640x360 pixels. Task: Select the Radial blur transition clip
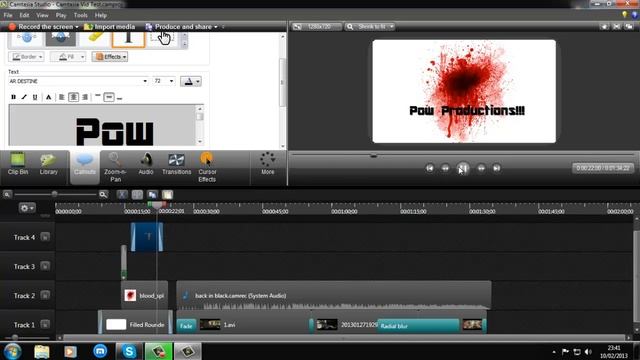pyautogui.click(x=418, y=326)
